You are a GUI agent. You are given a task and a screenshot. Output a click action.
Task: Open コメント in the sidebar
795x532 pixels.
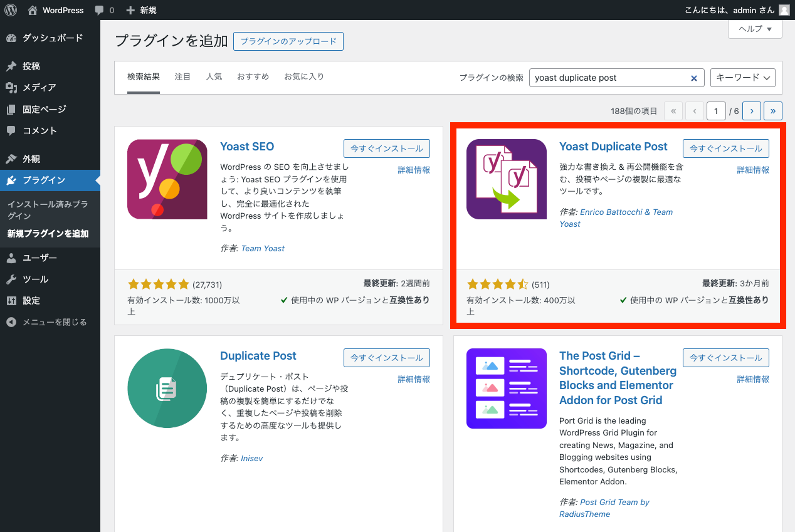point(50,130)
